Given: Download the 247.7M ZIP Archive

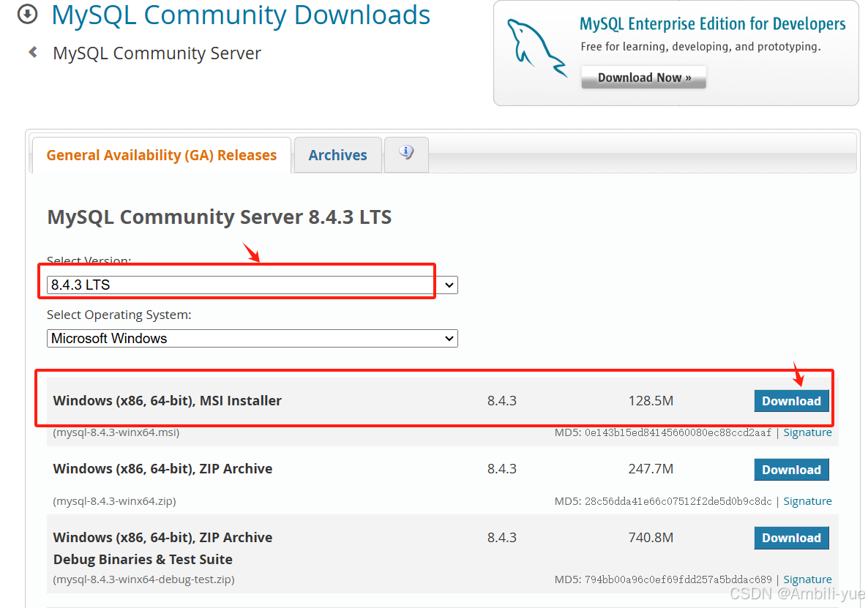Looking at the screenshot, I should click(791, 469).
